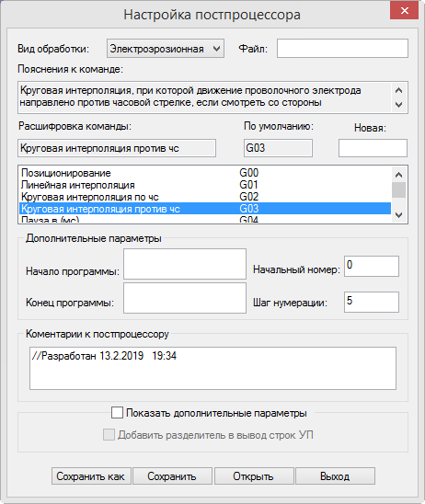Click the Сохранить button
Viewport: 425px width, 504px height.
pos(172,476)
